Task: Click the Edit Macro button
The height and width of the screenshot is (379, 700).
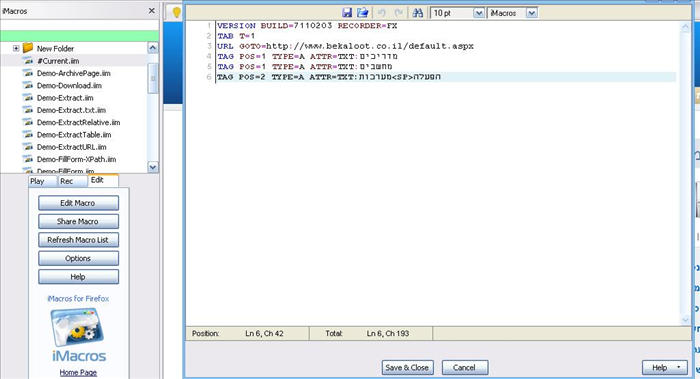Action: pos(78,203)
